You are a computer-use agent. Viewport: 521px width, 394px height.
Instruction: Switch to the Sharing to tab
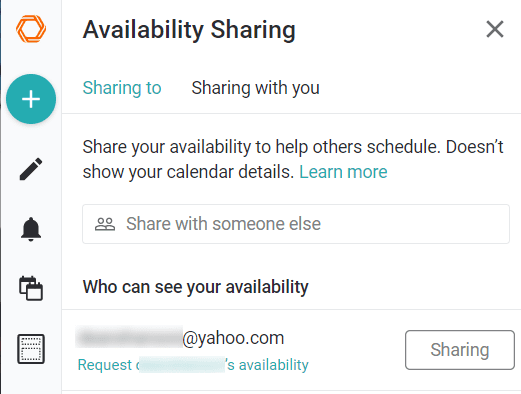click(x=122, y=88)
